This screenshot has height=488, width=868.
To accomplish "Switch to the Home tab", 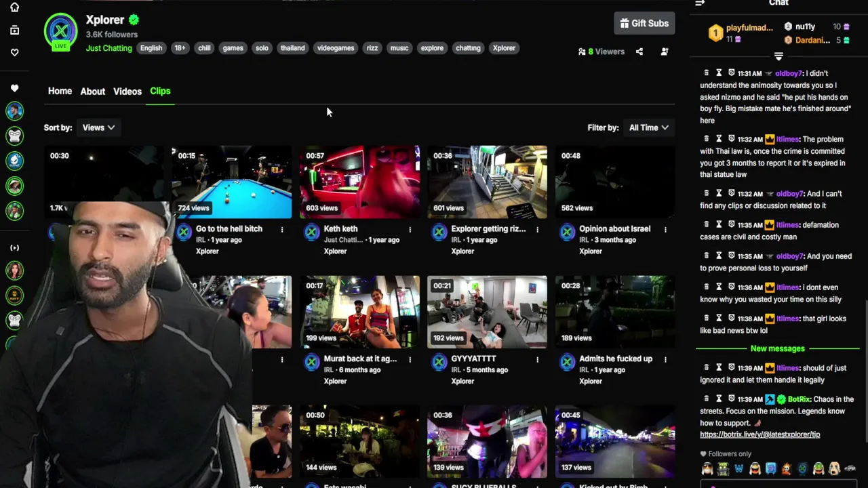I will point(60,91).
